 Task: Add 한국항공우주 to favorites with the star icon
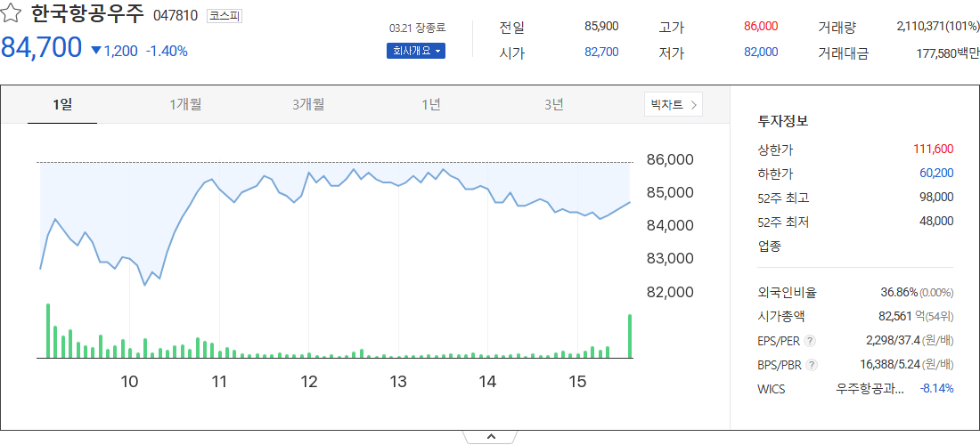click(x=12, y=13)
